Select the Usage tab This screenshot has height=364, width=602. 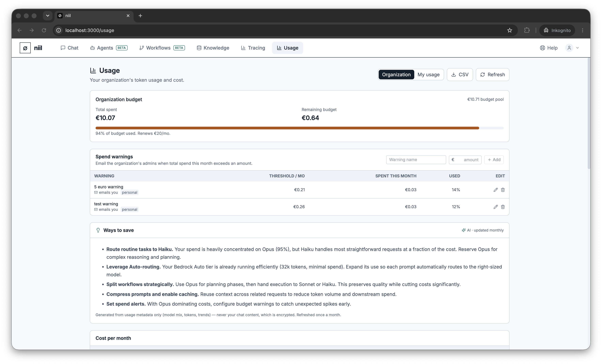[288, 48]
